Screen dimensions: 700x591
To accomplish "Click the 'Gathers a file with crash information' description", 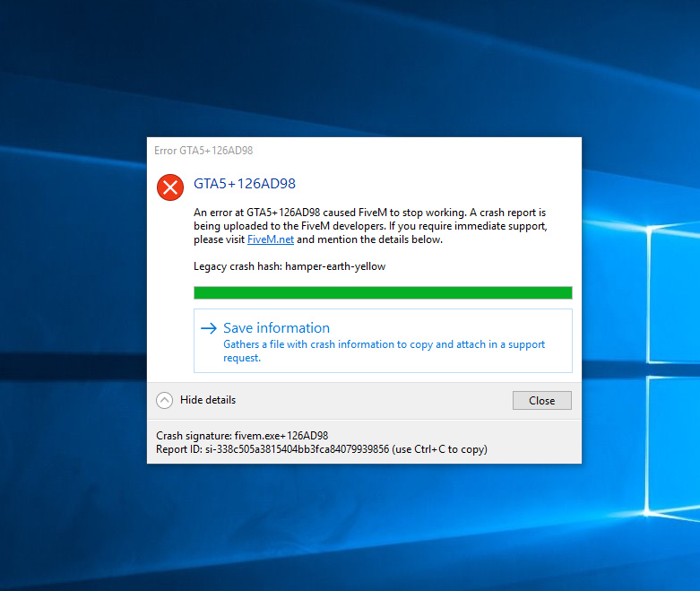I will pos(384,352).
